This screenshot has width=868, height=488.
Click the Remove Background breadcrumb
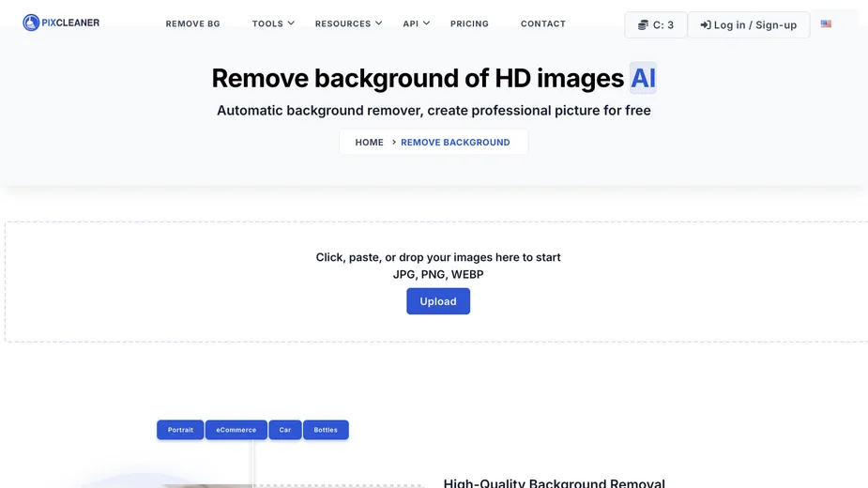[x=455, y=143]
